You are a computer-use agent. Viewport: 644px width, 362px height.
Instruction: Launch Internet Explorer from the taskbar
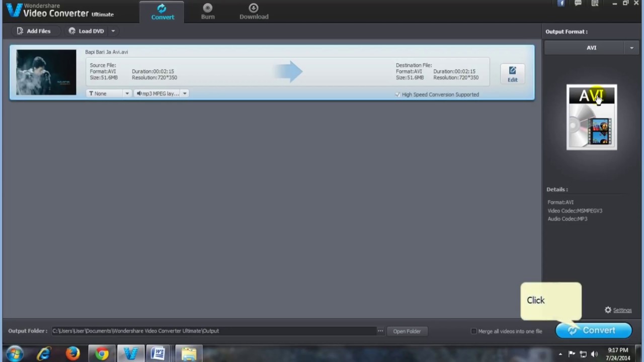(44, 354)
